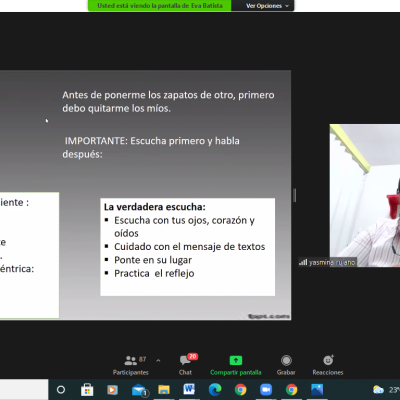The width and height of the screenshot is (400, 400).
Task: Click the green Compartir pantalla icon
Action: coord(236,360)
